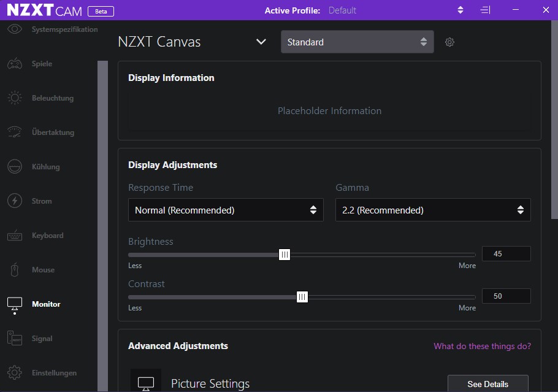Adjust the Brightness slider handle
The height and width of the screenshot is (392, 558).
(284, 254)
